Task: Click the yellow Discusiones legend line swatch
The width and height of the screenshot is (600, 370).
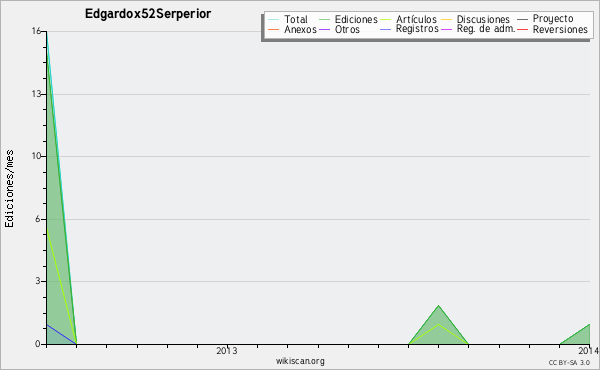Action: pos(446,19)
